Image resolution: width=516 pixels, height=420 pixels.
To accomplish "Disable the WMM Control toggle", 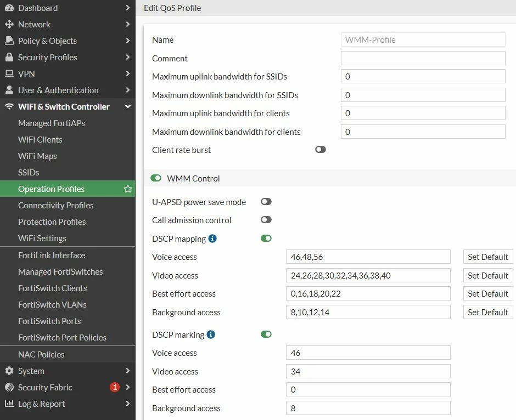I will [156, 178].
